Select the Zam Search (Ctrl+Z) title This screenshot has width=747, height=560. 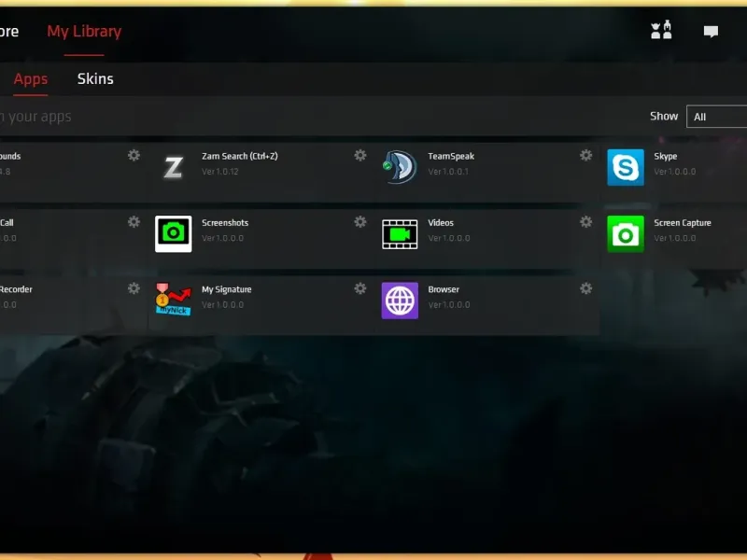pyautogui.click(x=240, y=156)
